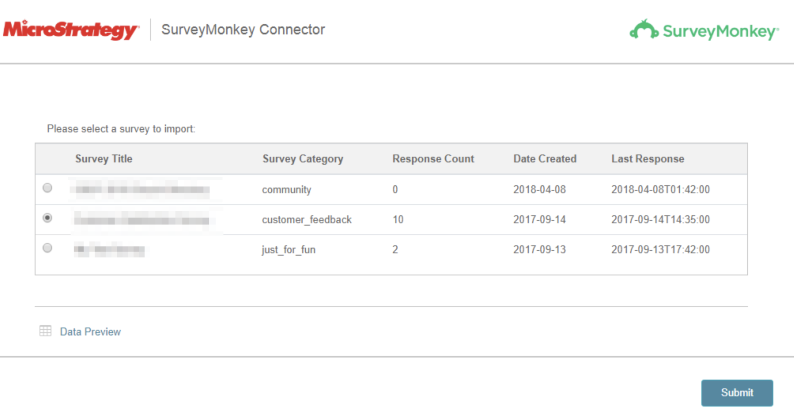Image resolution: width=794 pixels, height=415 pixels.
Task: Select the just_for_fun survey radio button
Action: [x=48, y=248]
